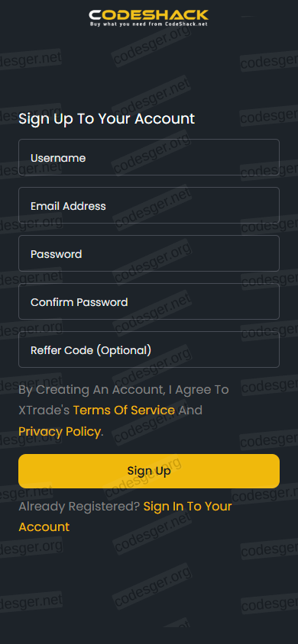
Task: Click the 'Confirm Password' placeholder label
Action: 79,302
